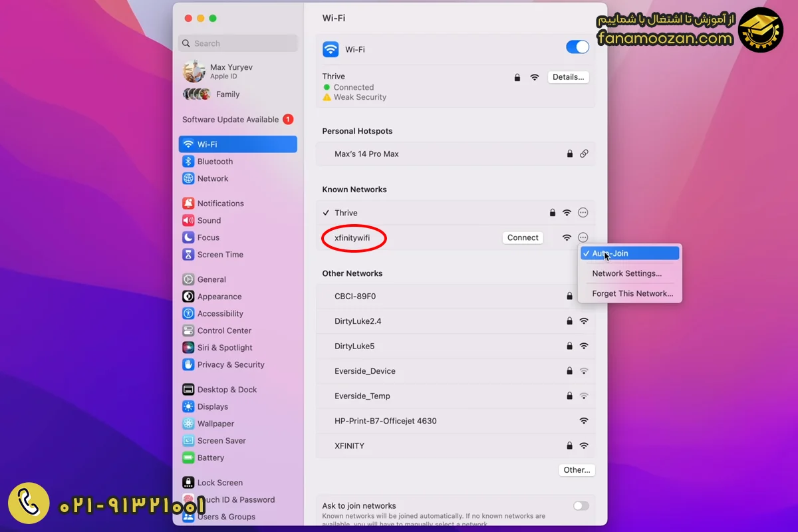Toggle Auto-Join in the context menu
The image size is (798, 532).
click(630, 253)
